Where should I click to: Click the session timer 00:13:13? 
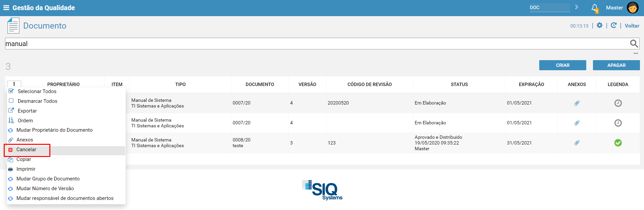point(579,26)
